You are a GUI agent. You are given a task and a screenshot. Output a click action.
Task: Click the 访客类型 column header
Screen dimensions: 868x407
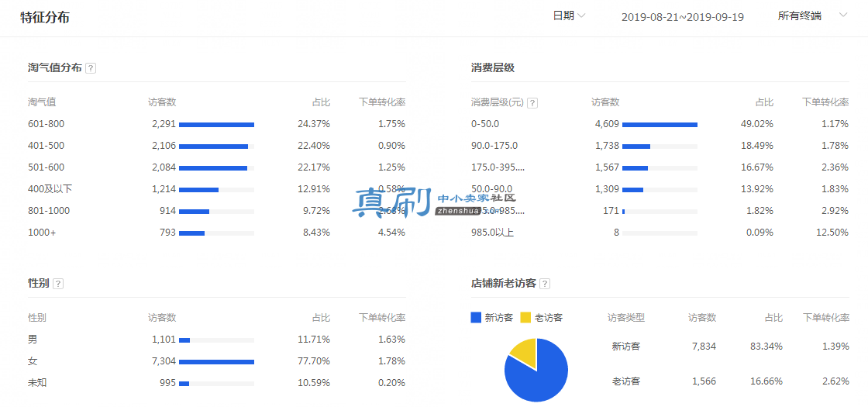pyautogui.click(x=626, y=318)
